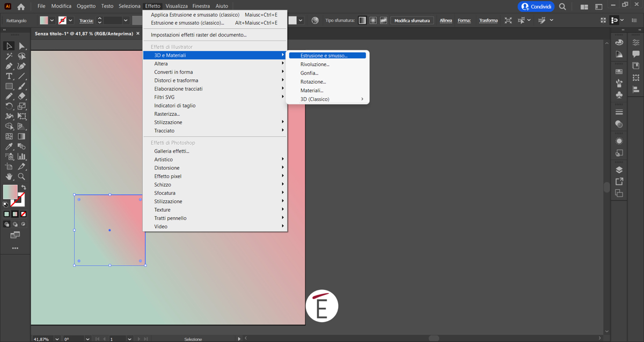This screenshot has width=644, height=342.
Task: Open the Swatches grid panel icon
Action: coord(619,71)
